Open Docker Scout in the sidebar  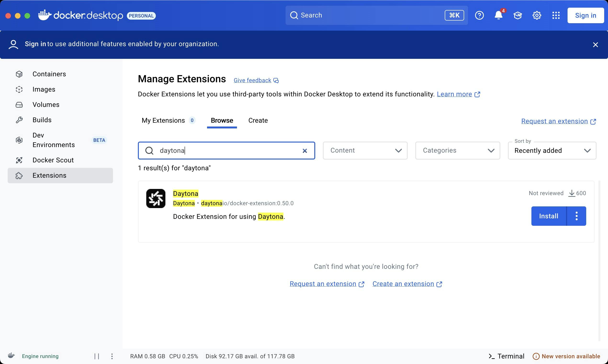[x=60, y=160]
